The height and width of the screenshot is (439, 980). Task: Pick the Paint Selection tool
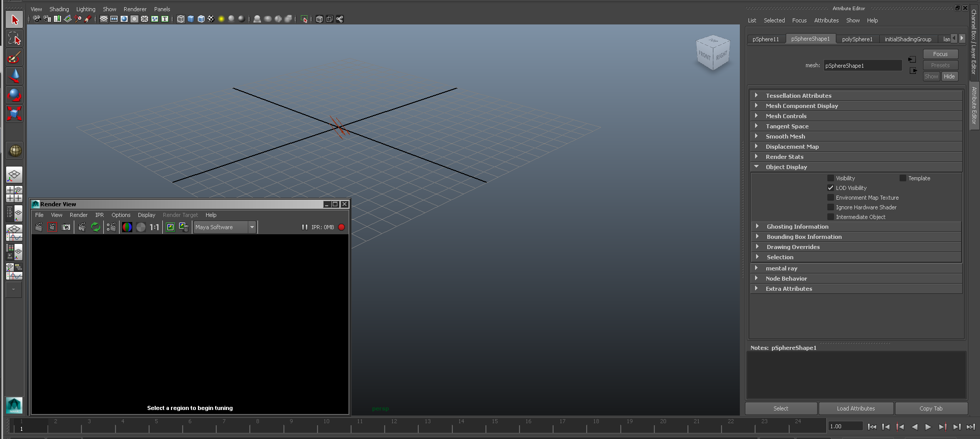14,57
